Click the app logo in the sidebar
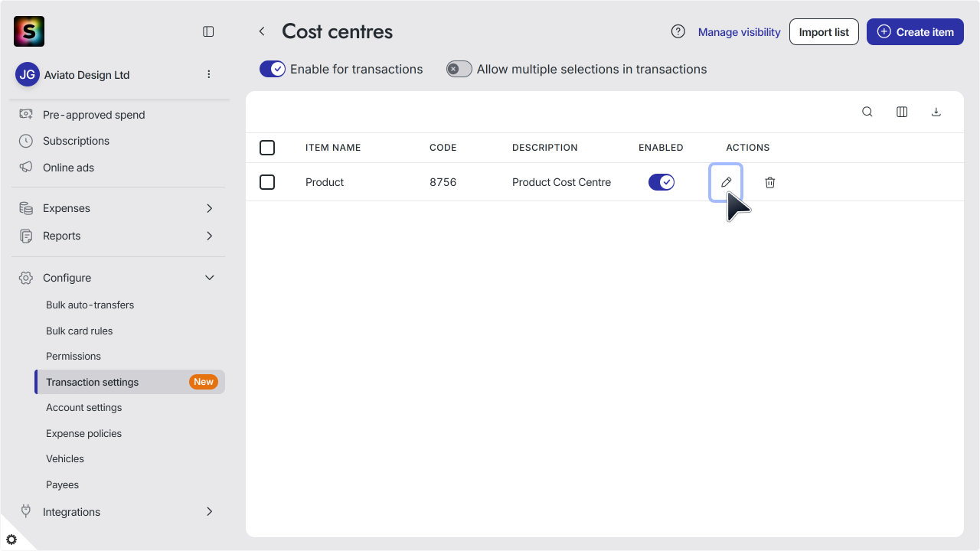 coord(29,31)
